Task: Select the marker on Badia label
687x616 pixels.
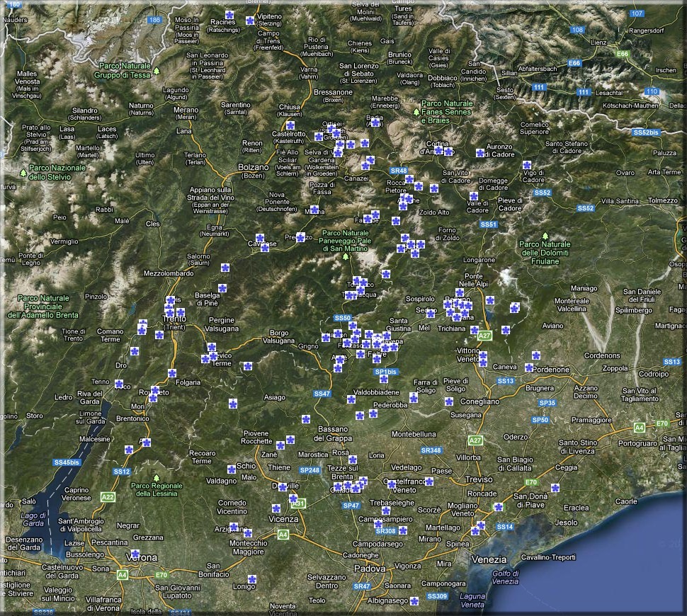Action: pos(375,122)
